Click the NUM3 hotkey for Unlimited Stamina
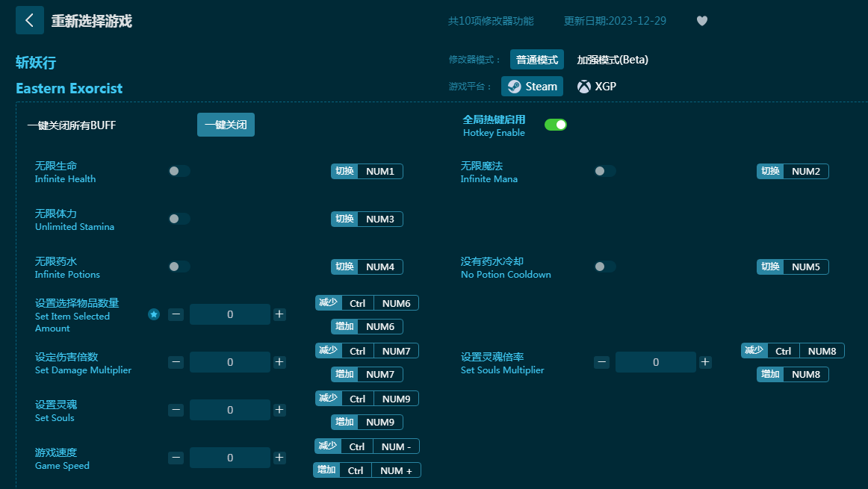The height and width of the screenshot is (489, 868). (x=380, y=219)
